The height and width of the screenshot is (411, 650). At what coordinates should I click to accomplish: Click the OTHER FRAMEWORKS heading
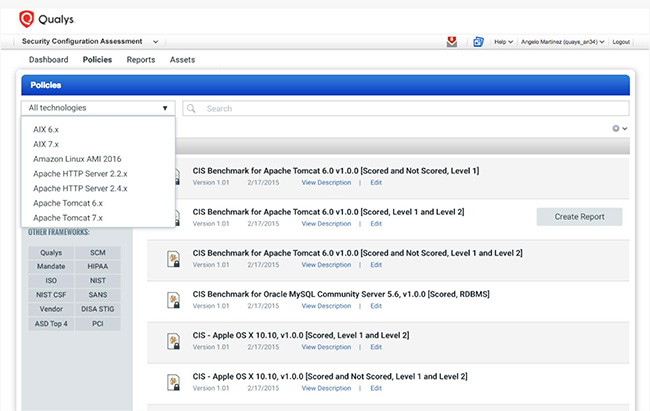coord(59,232)
